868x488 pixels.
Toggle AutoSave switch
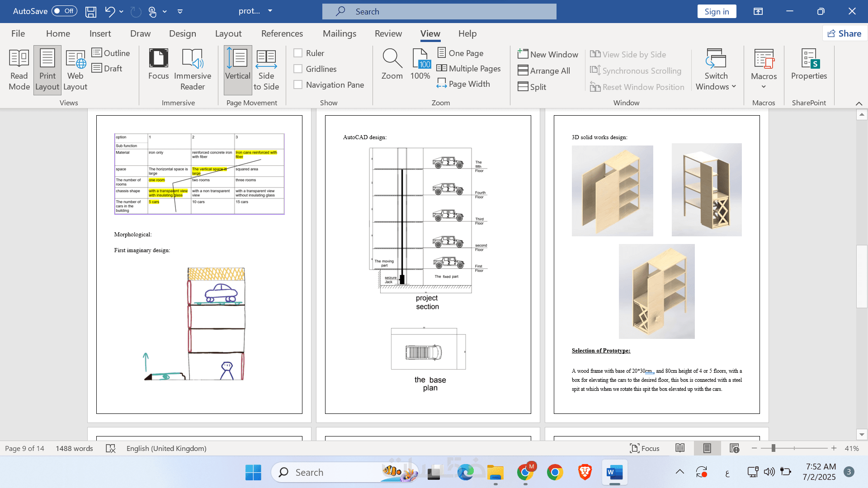click(x=64, y=11)
